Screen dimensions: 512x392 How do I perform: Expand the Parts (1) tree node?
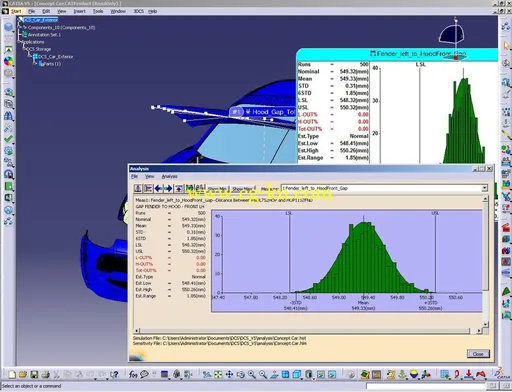click(x=35, y=63)
